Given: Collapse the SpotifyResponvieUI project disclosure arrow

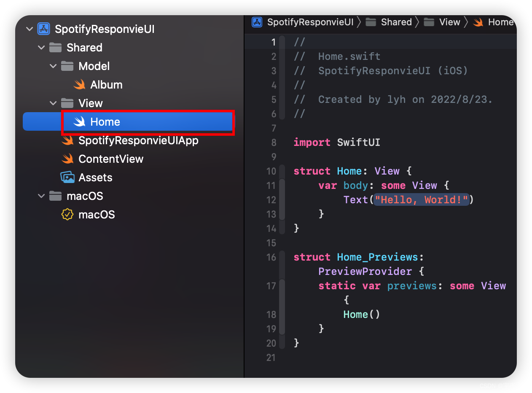Looking at the screenshot, I should pos(29,29).
